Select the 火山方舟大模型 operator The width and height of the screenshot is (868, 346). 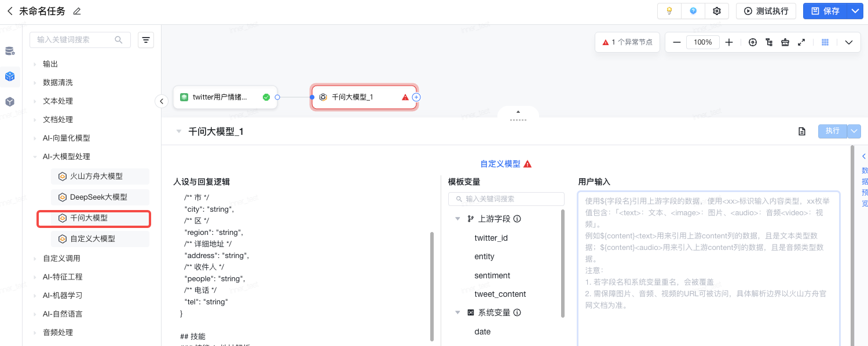point(100,176)
